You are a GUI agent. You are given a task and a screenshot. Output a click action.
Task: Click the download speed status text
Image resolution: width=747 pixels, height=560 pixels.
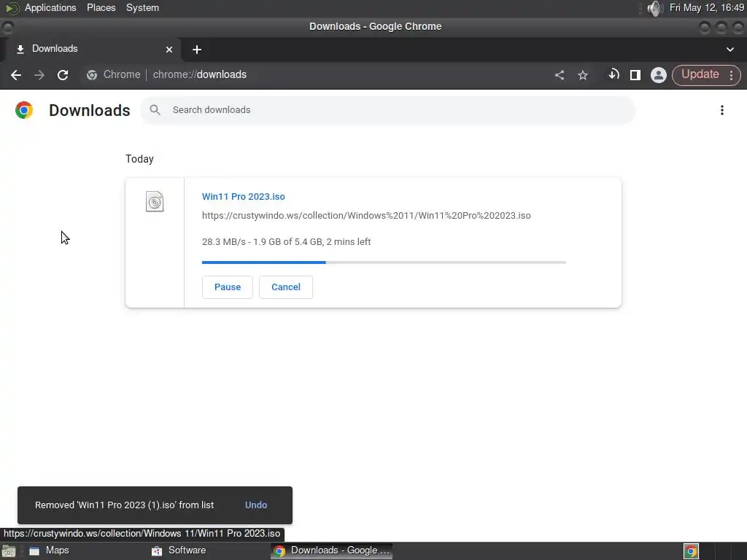[286, 242]
